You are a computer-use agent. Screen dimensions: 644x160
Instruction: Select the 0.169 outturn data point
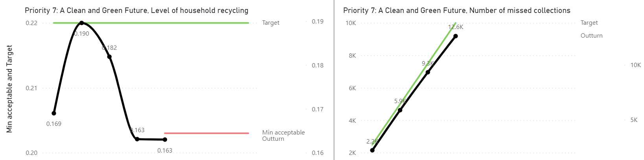click(x=54, y=113)
